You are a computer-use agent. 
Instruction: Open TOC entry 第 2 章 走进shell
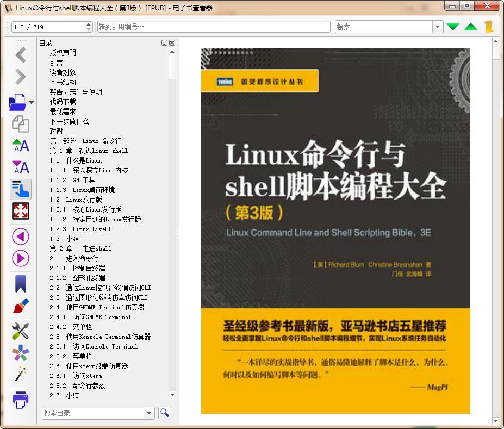pos(80,248)
